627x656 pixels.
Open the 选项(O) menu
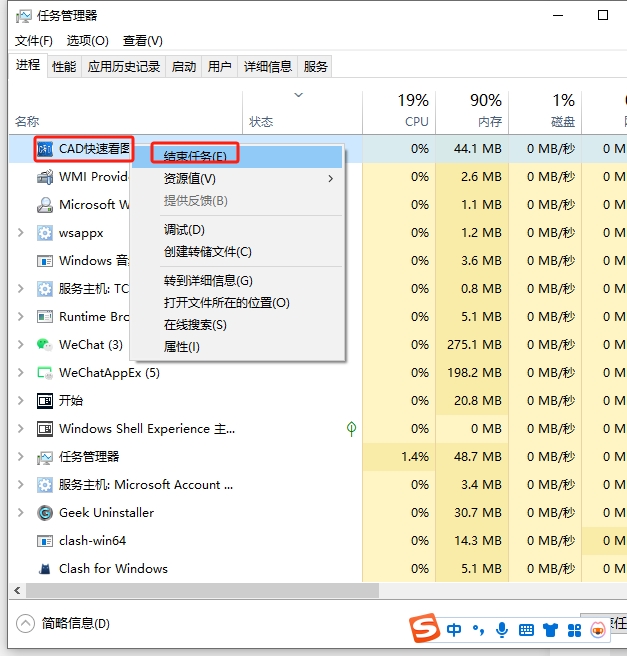pos(87,41)
